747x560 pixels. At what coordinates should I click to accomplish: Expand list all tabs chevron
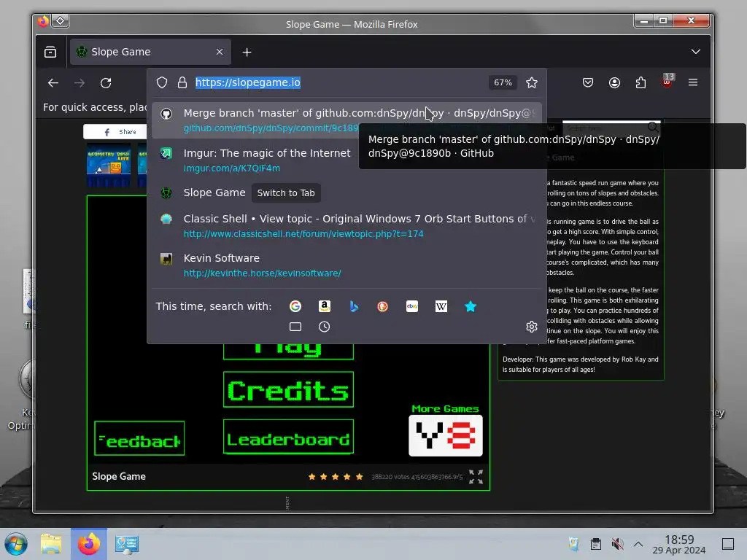tap(695, 52)
